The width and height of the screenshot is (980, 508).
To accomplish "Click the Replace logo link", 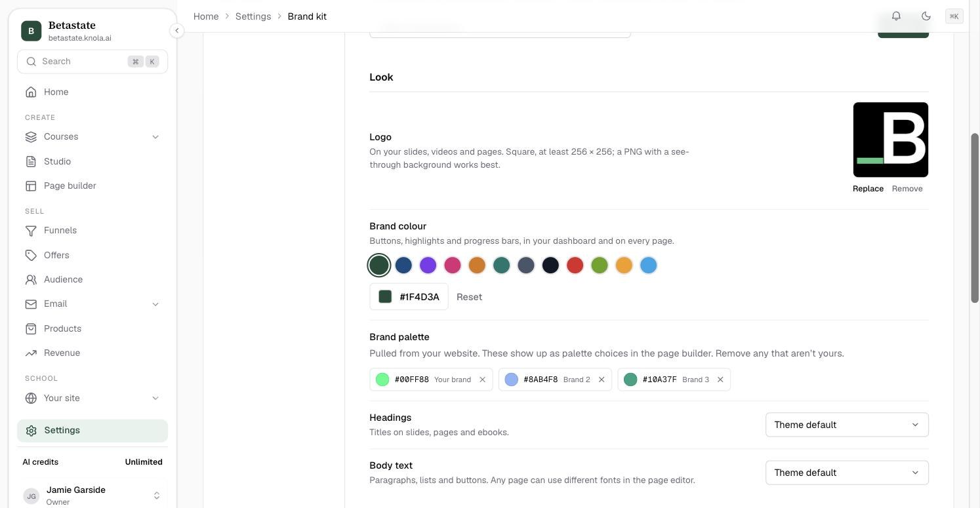I will tap(868, 189).
